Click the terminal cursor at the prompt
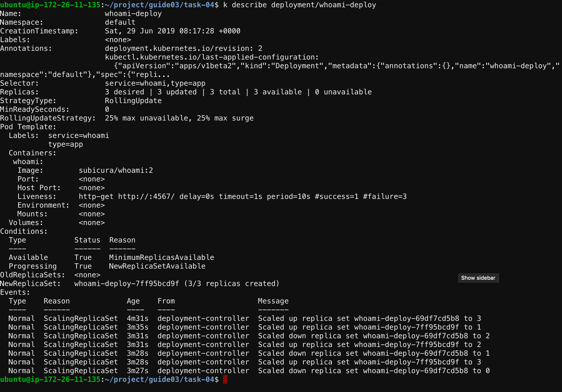 [x=225, y=379]
